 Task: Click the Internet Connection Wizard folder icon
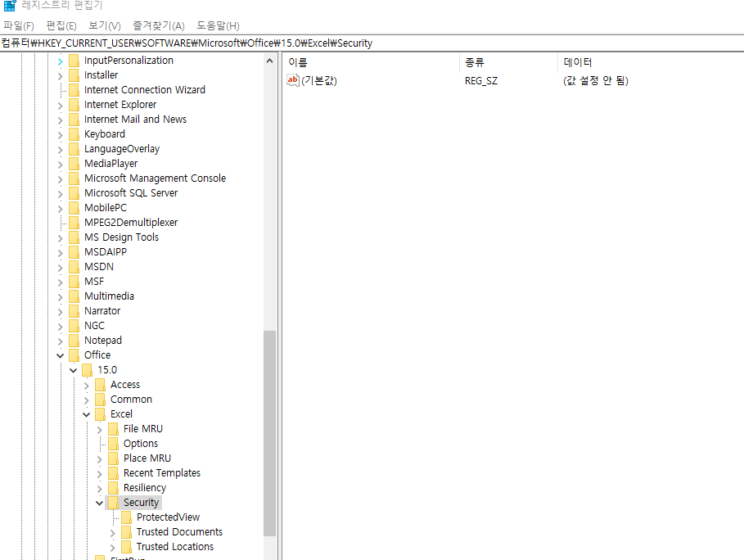(x=74, y=90)
